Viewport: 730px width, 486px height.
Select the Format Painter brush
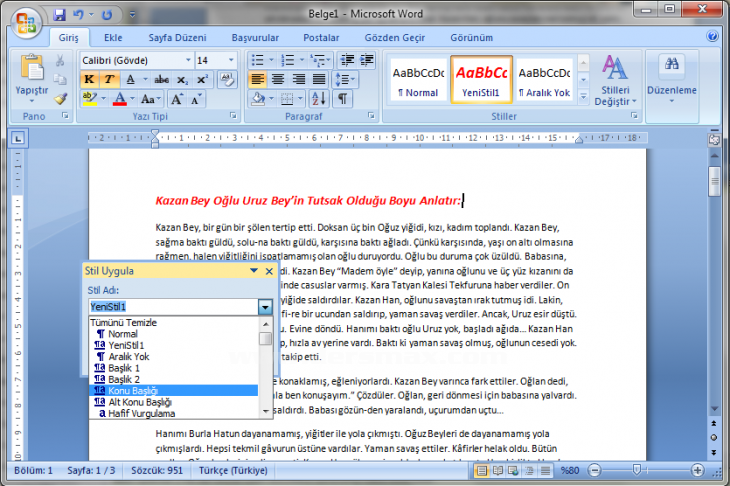(x=60, y=98)
